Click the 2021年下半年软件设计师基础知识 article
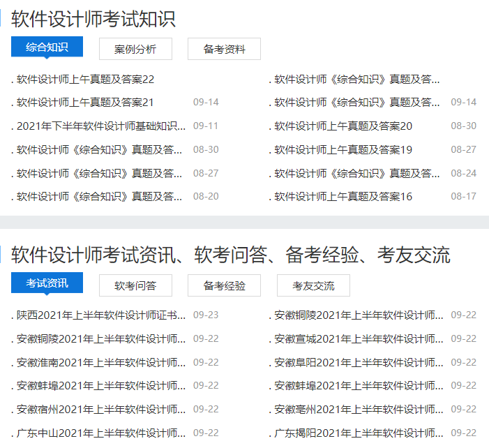 click(x=101, y=126)
